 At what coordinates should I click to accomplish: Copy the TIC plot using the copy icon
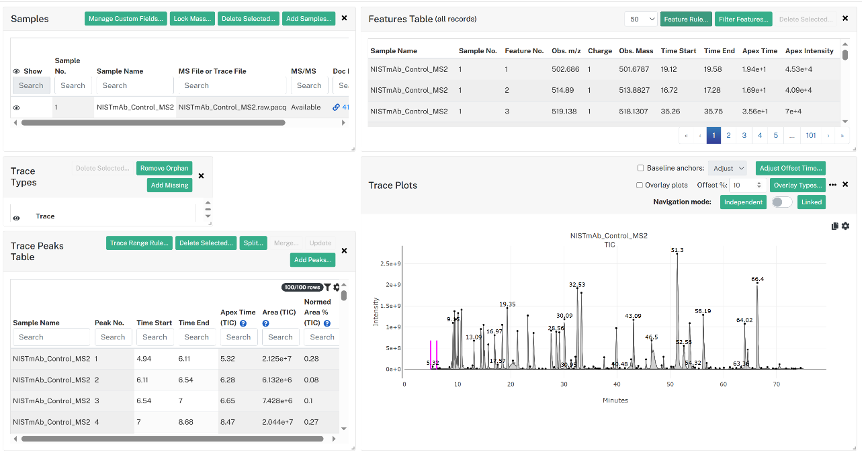point(835,226)
